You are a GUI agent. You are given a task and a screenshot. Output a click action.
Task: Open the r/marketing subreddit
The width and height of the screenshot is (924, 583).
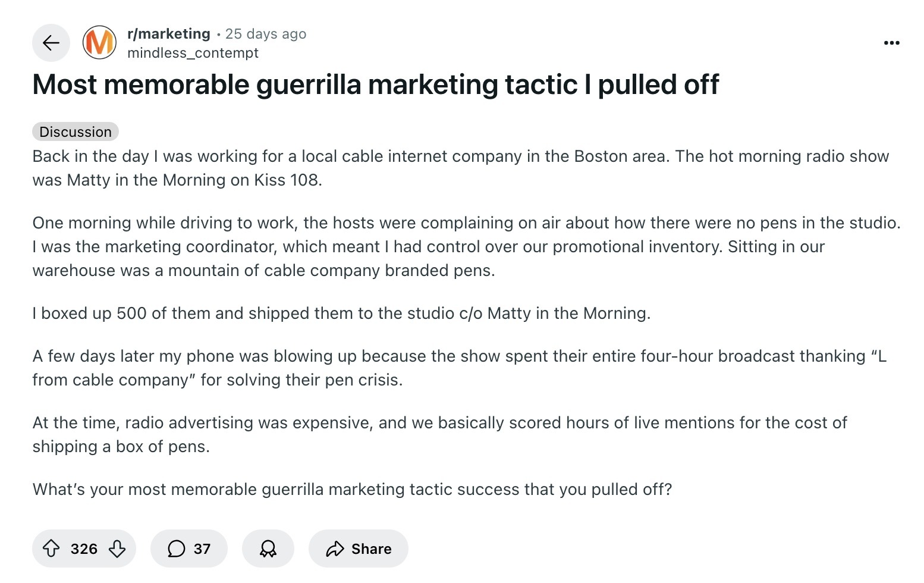click(x=169, y=33)
